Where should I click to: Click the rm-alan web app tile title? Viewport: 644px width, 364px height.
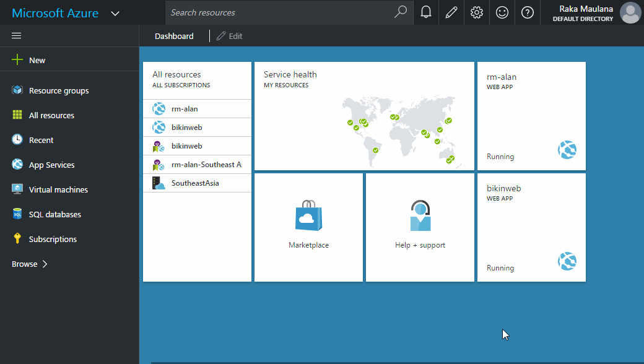[x=502, y=77]
